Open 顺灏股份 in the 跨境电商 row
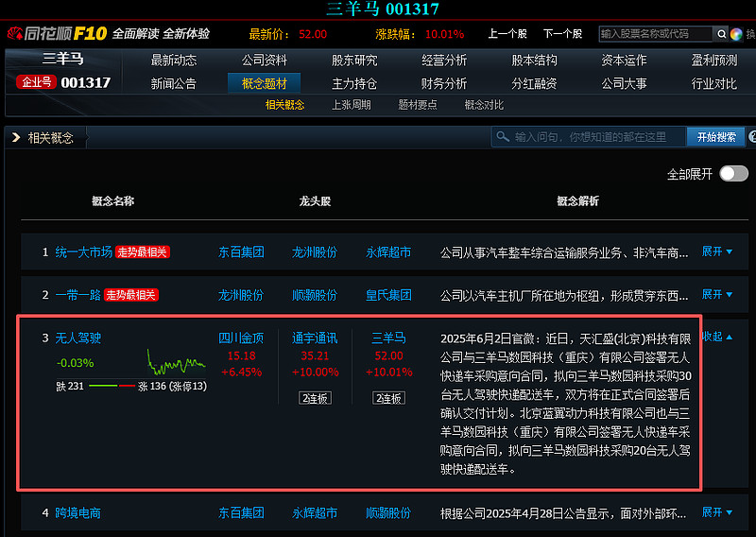The width and height of the screenshot is (756, 537). click(x=388, y=512)
